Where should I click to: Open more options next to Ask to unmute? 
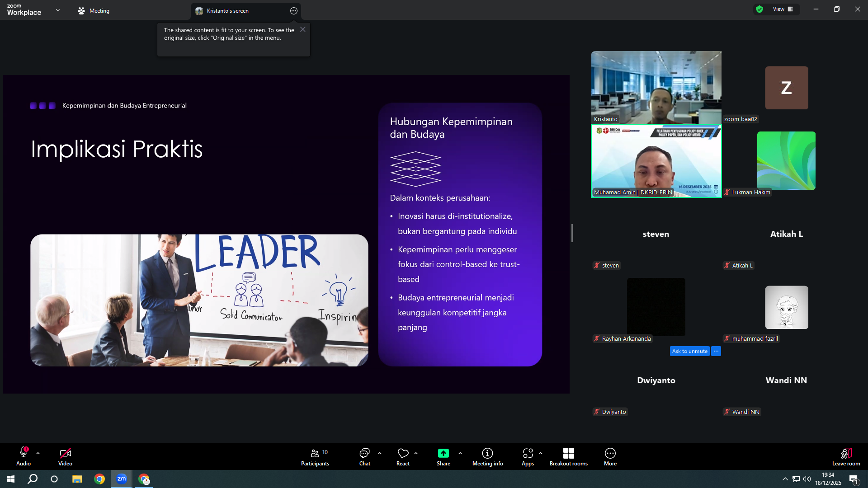point(716,351)
